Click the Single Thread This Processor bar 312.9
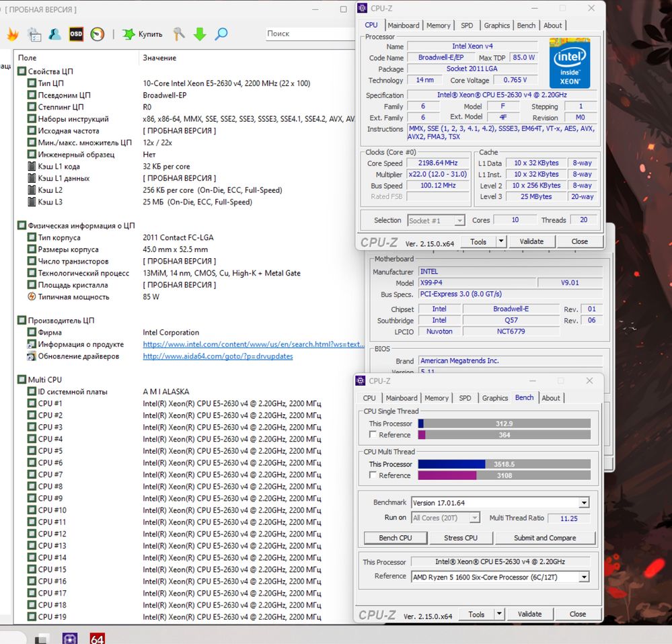The width and height of the screenshot is (672, 644). click(x=504, y=424)
